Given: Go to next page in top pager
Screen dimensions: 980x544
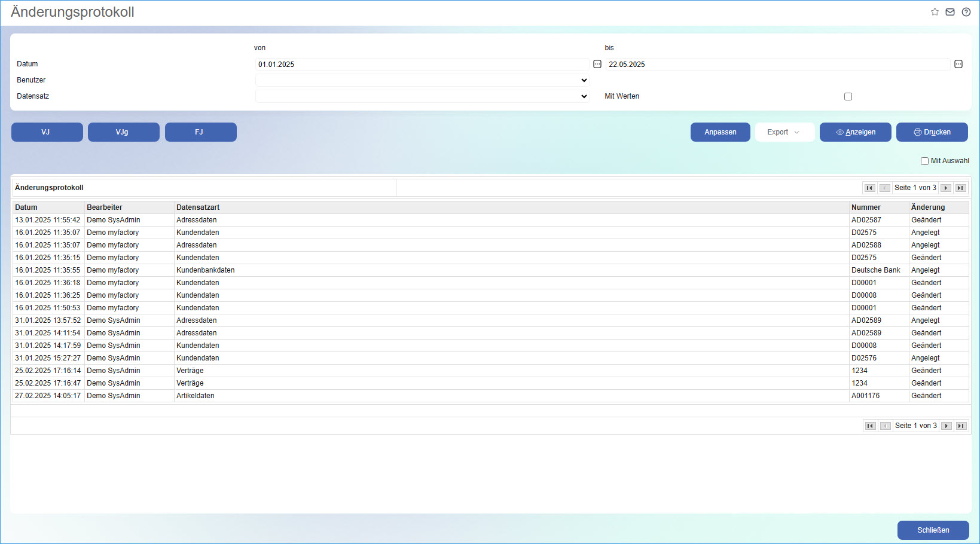Looking at the screenshot, I should pos(946,188).
